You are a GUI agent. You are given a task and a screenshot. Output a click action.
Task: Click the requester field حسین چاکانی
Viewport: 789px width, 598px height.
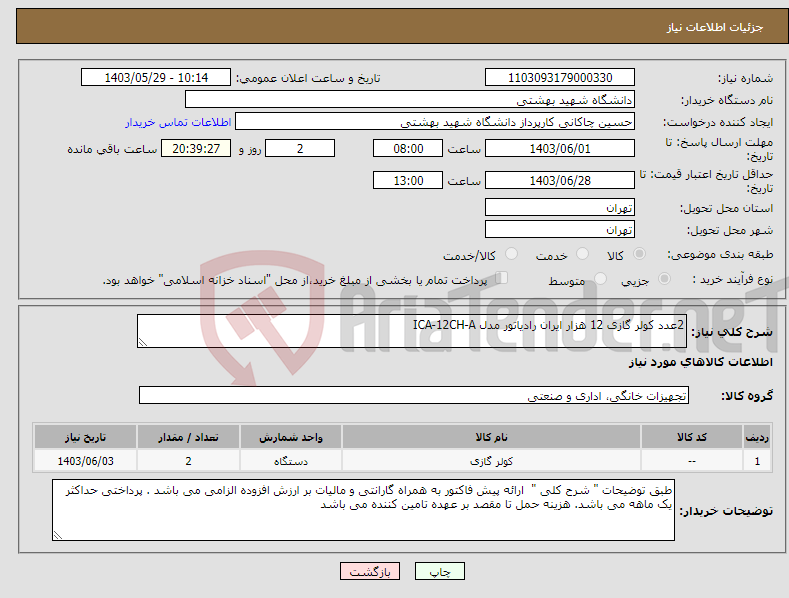[x=435, y=122]
